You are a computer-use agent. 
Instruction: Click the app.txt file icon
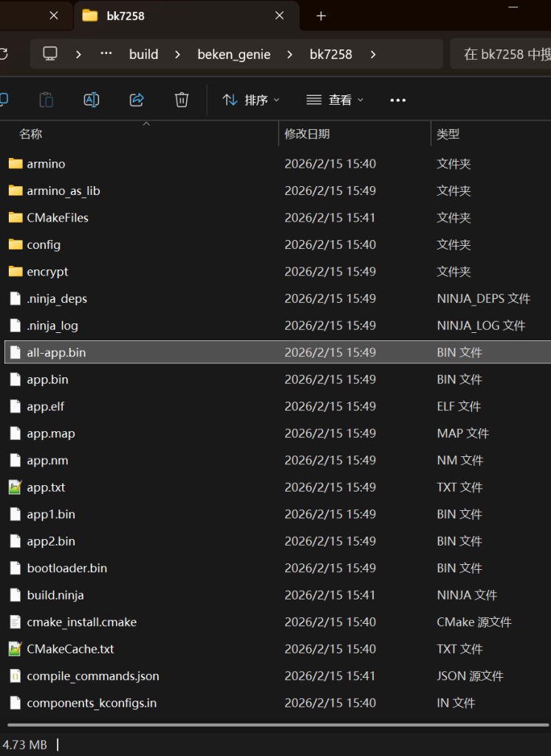(16, 487)
